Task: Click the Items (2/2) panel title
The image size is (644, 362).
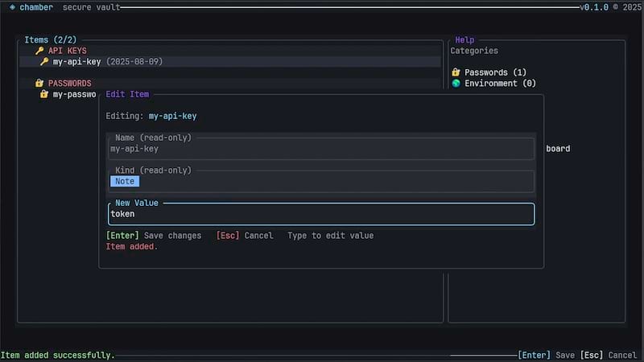Action: pyautogui.click(x=49, y=39)
